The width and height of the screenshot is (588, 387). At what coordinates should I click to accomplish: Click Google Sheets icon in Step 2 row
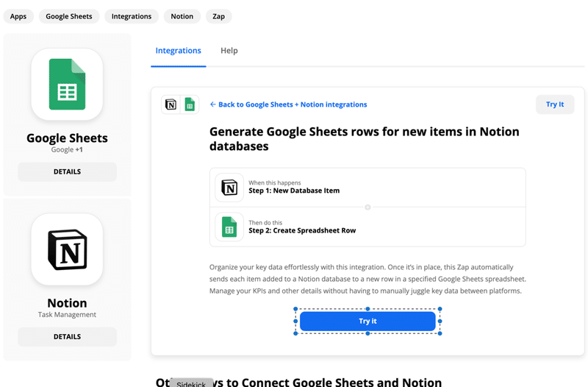[x=229, y=227]
